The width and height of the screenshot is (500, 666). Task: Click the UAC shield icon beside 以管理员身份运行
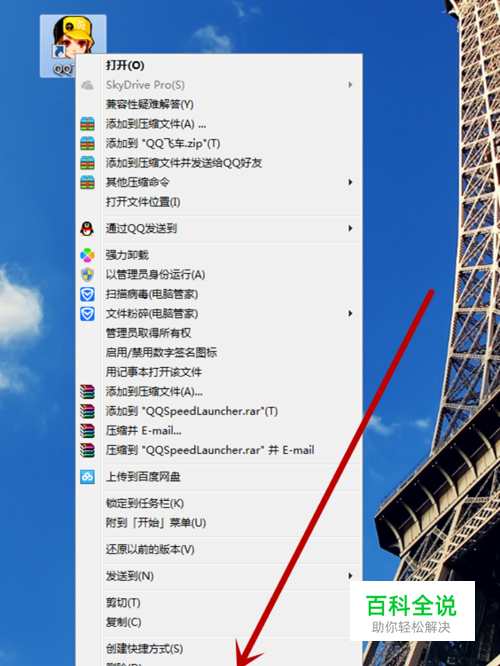(x=88, y=274)
